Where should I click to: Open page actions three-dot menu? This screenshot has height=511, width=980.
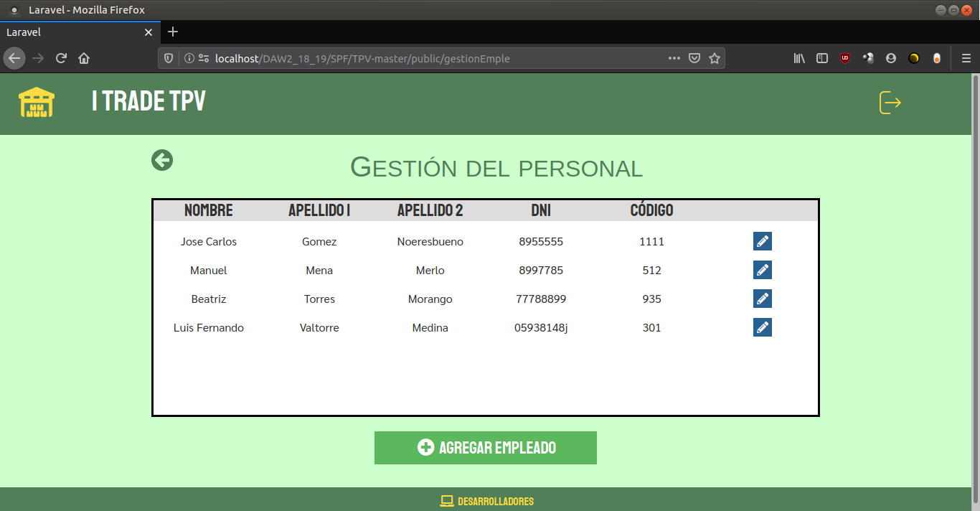pos(674,58)
